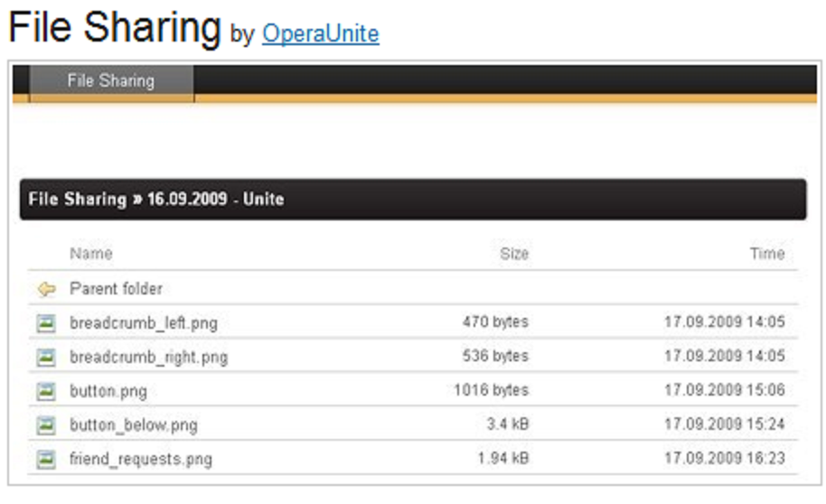Image resolution: width=826 pixels, height=504 pixels.
Task: Open the button.png file
Action: [x=108, y=391]
